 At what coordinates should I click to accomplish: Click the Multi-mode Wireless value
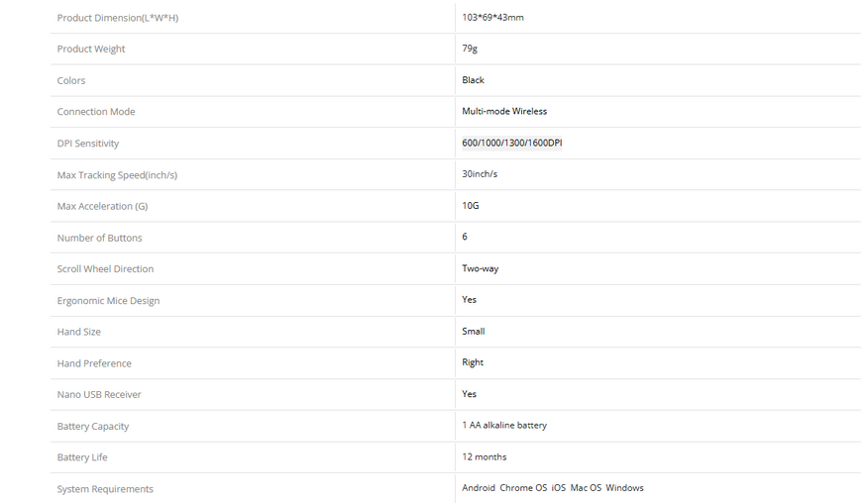(x=504, y=112)
